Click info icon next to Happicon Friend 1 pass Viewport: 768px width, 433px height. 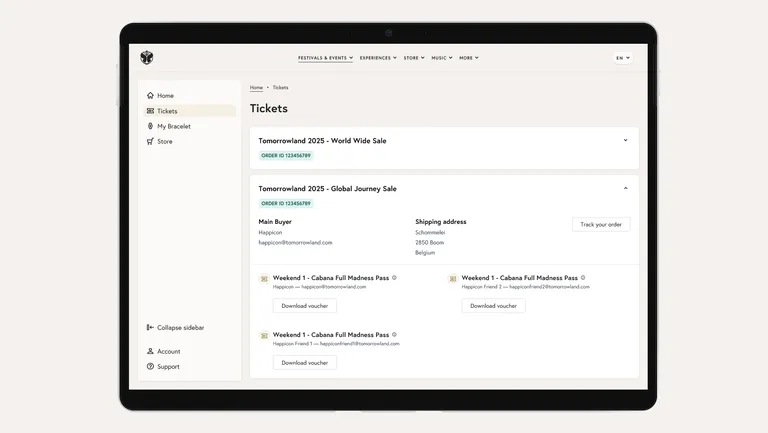(394, 335)
